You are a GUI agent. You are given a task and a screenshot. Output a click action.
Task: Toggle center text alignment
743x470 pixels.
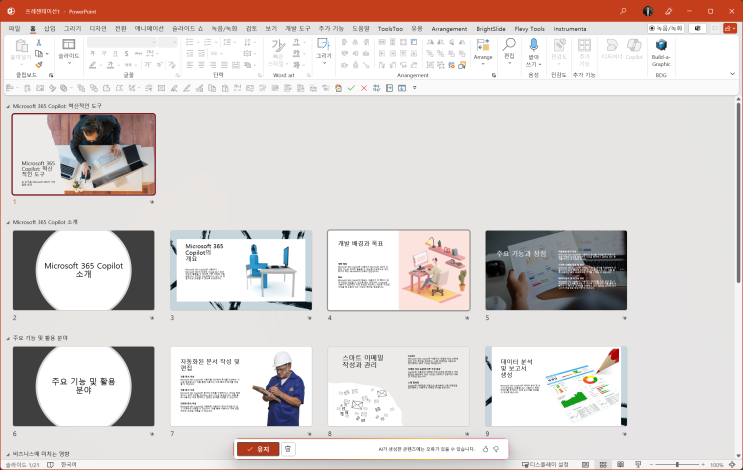201,64
